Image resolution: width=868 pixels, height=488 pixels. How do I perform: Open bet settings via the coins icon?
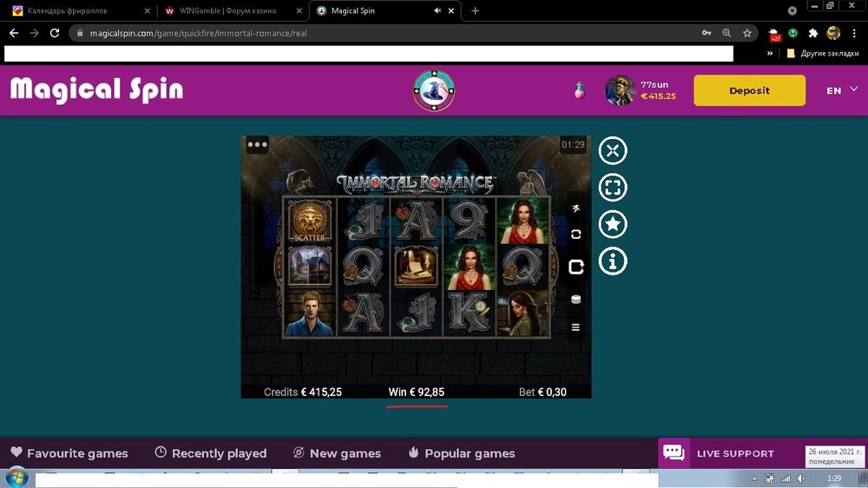point(575,300)
